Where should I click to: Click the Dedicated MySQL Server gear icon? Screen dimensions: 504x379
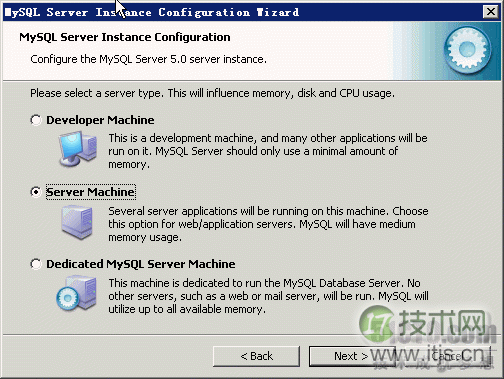[77, 293]
